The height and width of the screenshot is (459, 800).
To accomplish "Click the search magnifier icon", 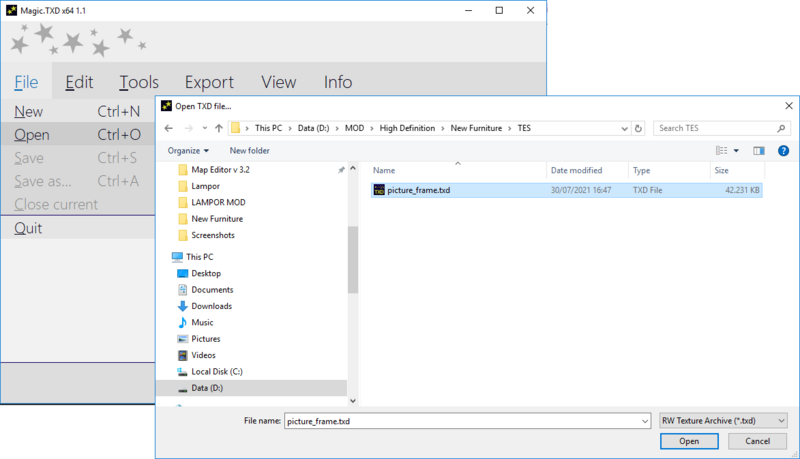I will click(x=781, y=128).
